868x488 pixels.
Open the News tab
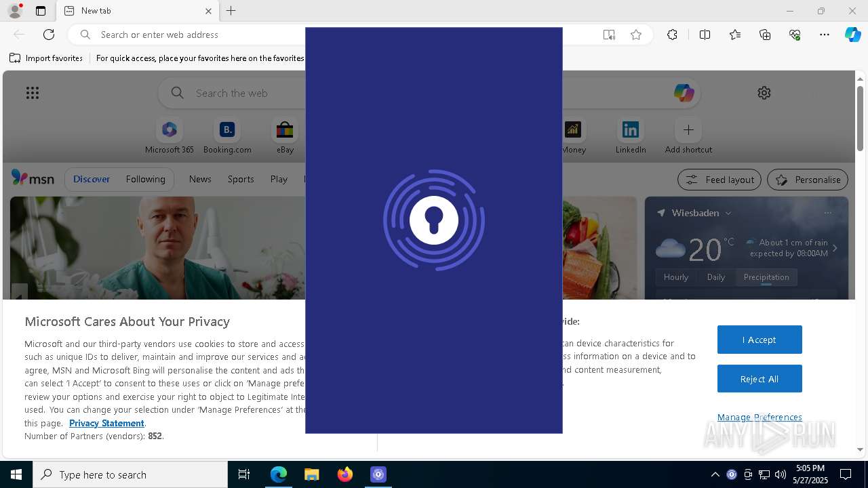(200, 179)
